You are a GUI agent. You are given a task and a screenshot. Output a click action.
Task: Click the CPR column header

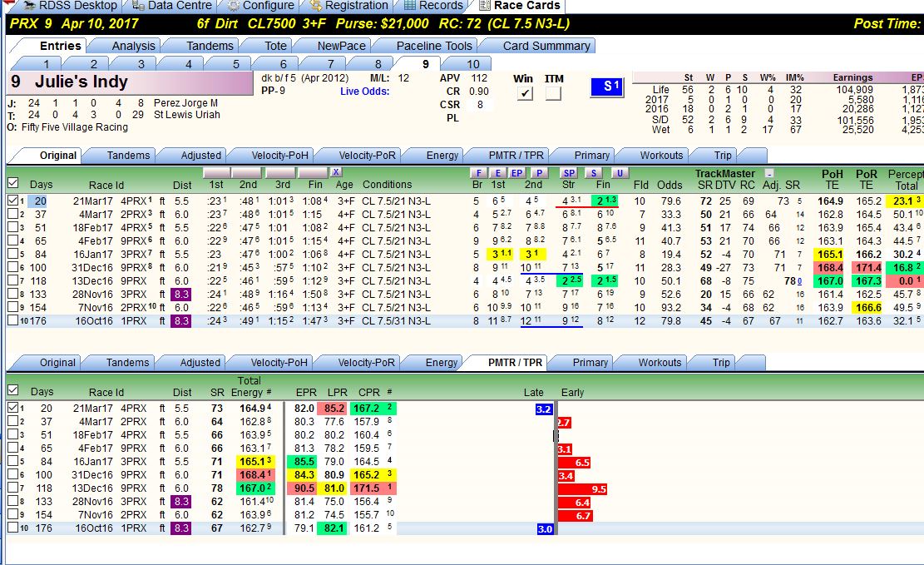coord(369,392)
